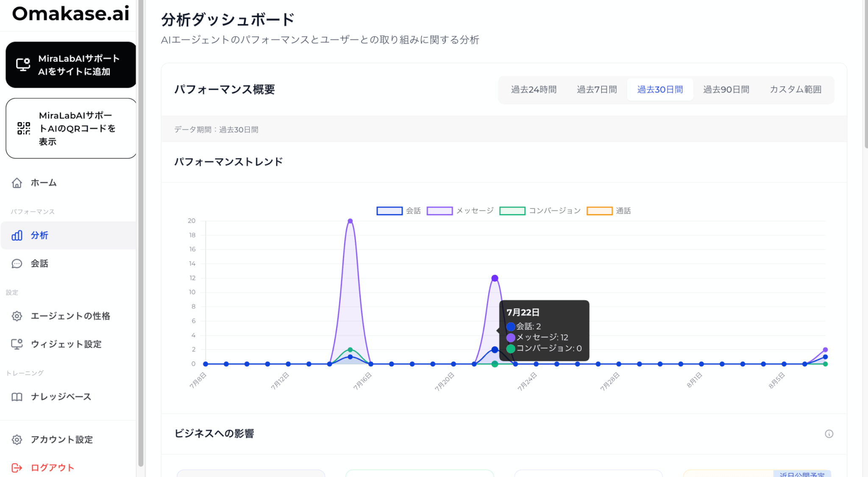Click the red ログアウト link
This screenshot has height=477, width=868.
(53, 468)
